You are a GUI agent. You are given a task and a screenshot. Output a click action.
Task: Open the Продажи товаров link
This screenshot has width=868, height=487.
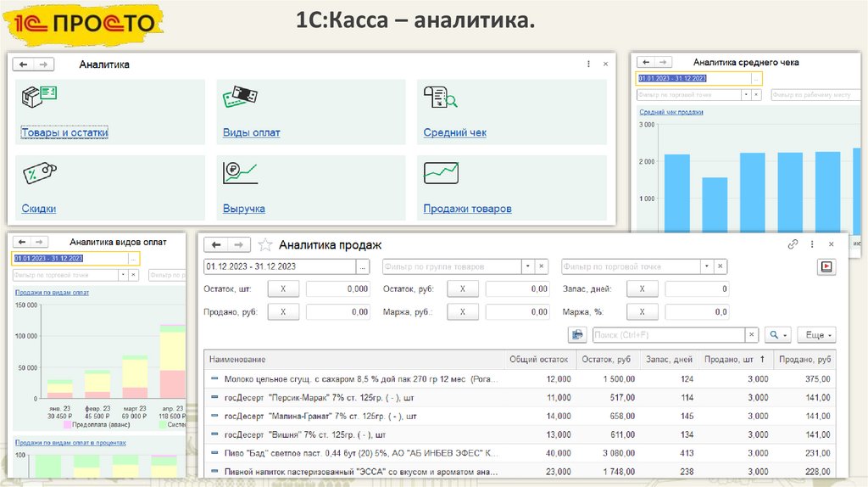click(467, 209)
